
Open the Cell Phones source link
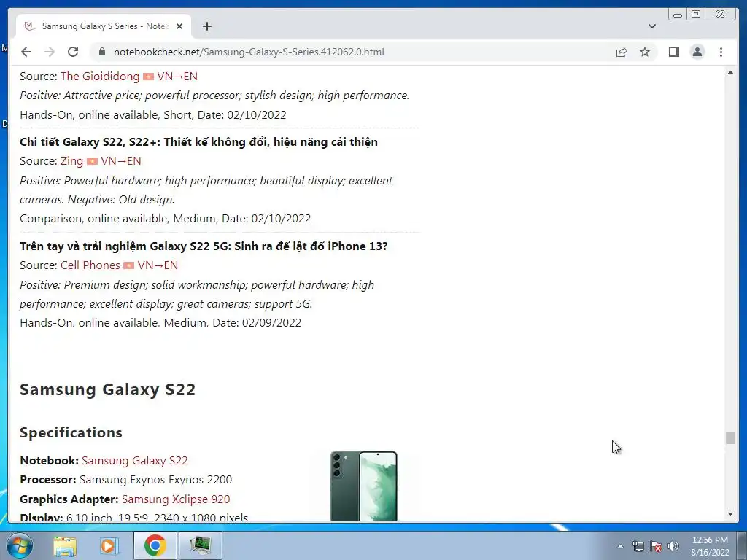pyautogui.click(x=90, y=265)
